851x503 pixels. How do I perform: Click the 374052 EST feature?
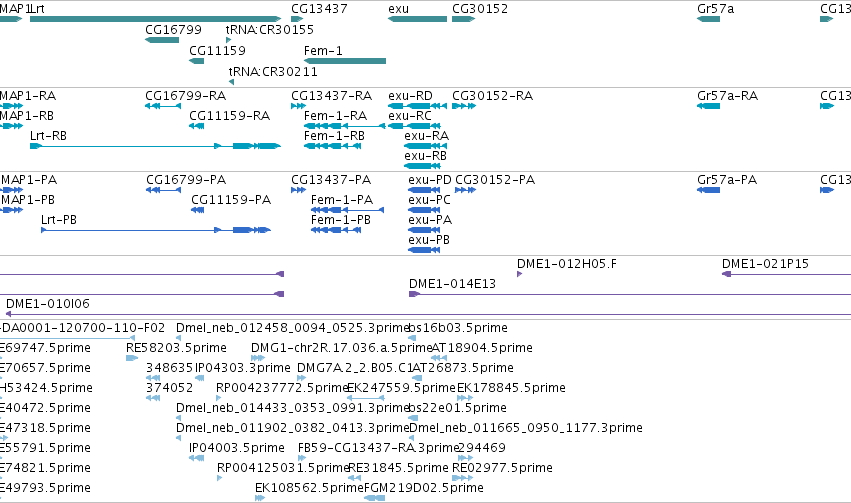153,398
